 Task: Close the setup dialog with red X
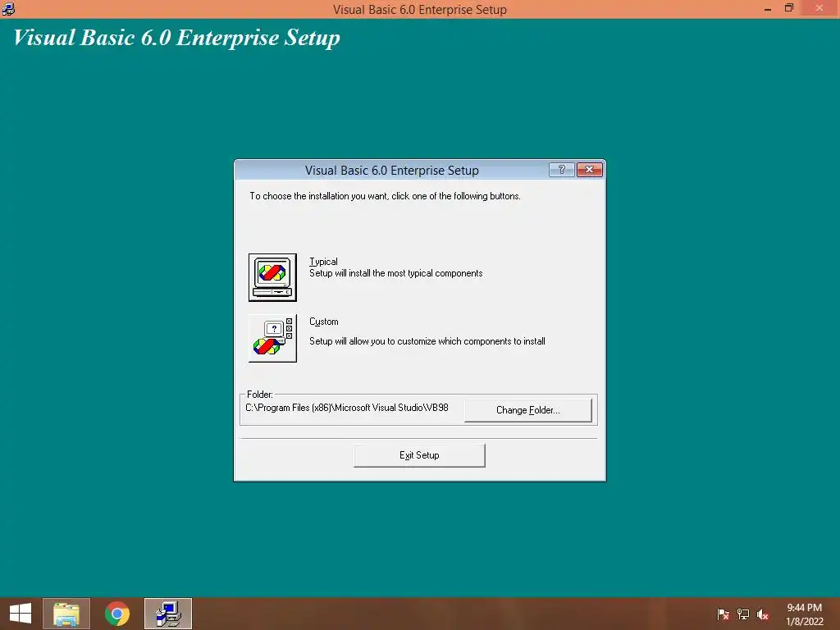coord(589,170)
